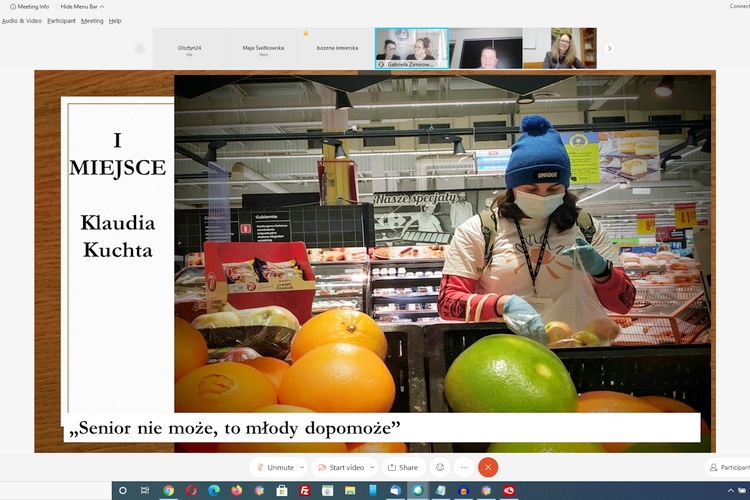Open the Reactions smiley icon
The width and height of the screenshot is (750, 500).
coord(440,467)
